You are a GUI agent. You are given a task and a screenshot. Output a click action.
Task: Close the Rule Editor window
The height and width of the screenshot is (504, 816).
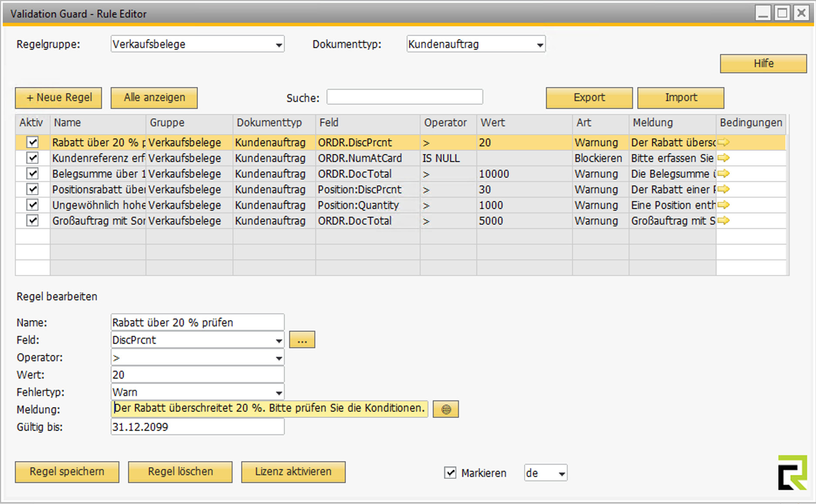pos(801,13)
